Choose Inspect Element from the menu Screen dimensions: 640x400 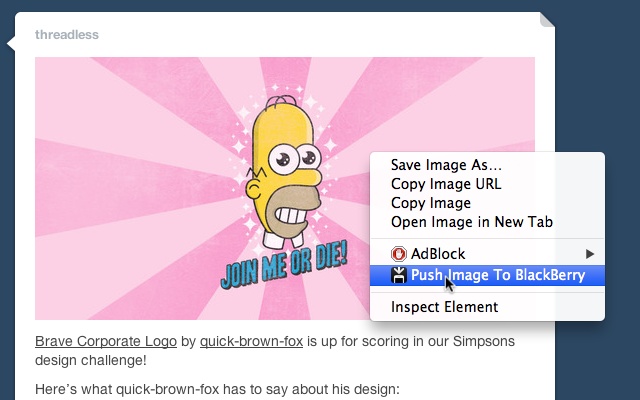click(x=487, y=307)
